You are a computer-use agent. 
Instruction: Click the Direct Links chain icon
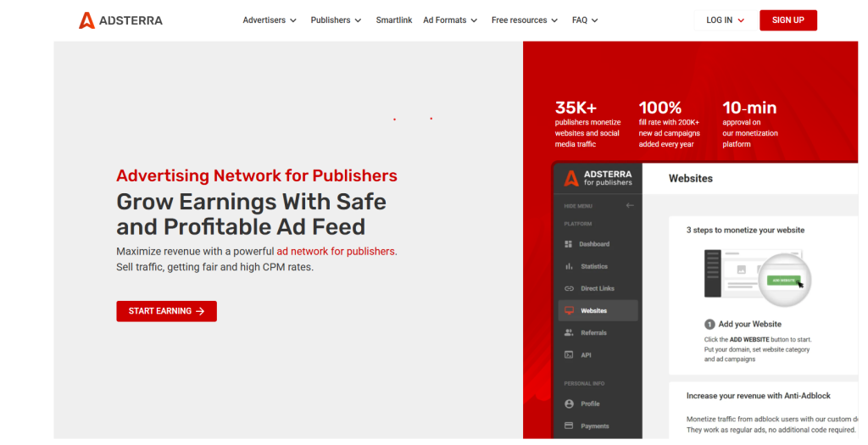coord(569,288)
